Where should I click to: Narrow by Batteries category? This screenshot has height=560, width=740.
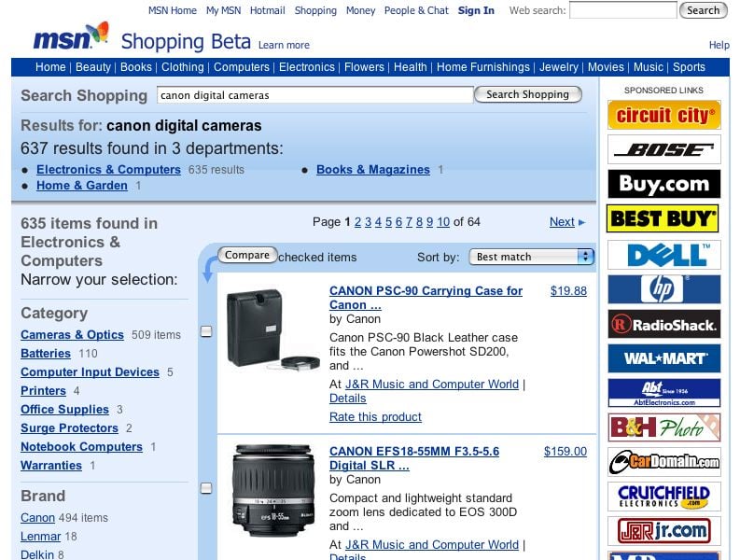46,354
